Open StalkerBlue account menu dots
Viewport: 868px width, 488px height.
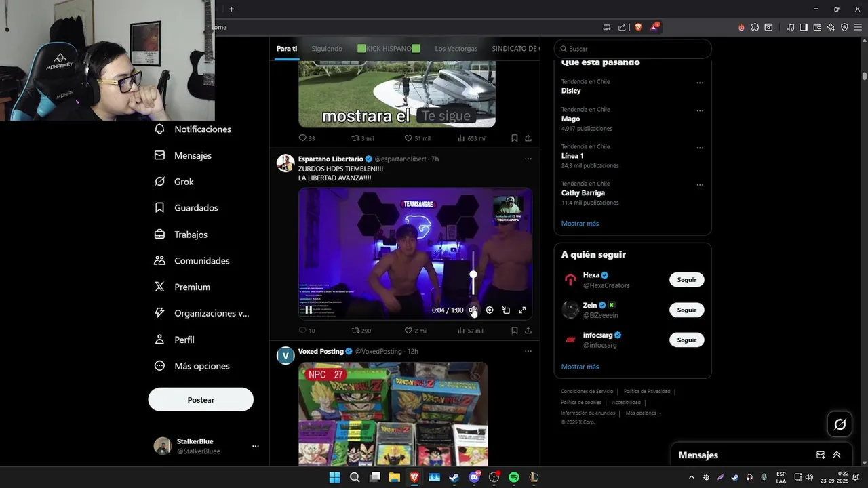point(255,446)
